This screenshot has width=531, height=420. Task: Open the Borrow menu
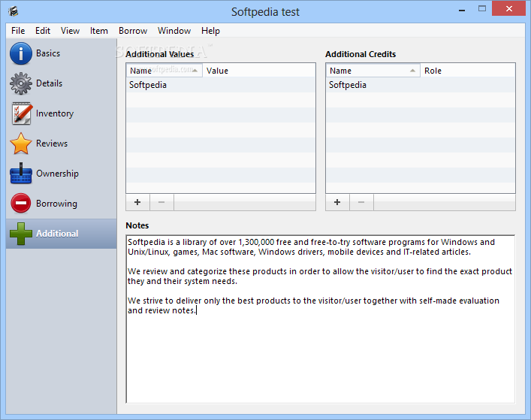coord(133,31)
